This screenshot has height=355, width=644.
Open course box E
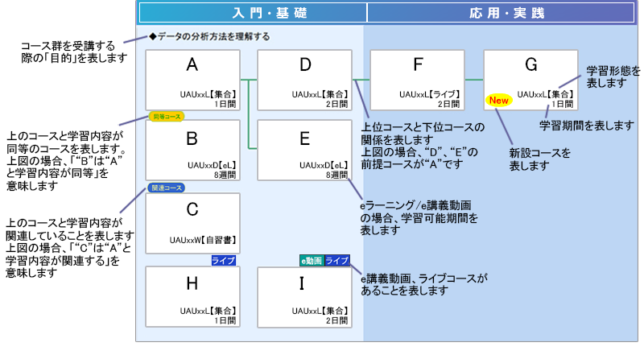click(305, 151)
